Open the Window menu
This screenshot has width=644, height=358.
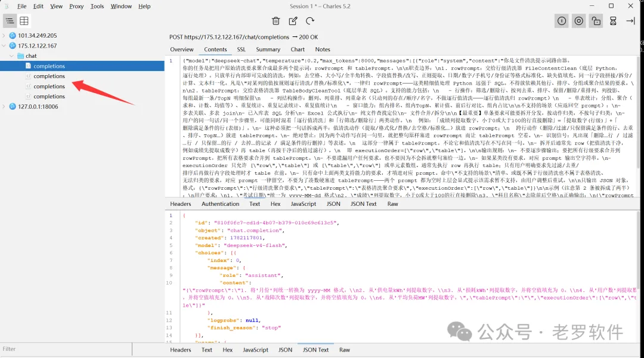121,6
